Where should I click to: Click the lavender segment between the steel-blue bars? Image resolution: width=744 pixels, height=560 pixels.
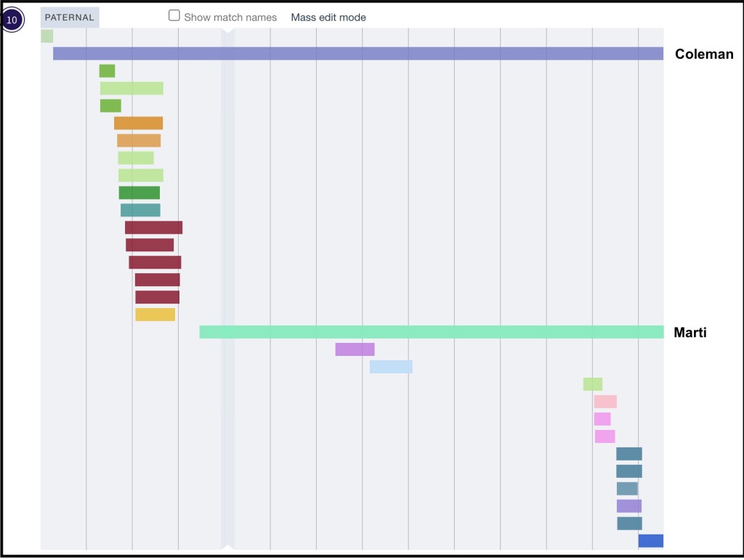[x=629, y=506]
